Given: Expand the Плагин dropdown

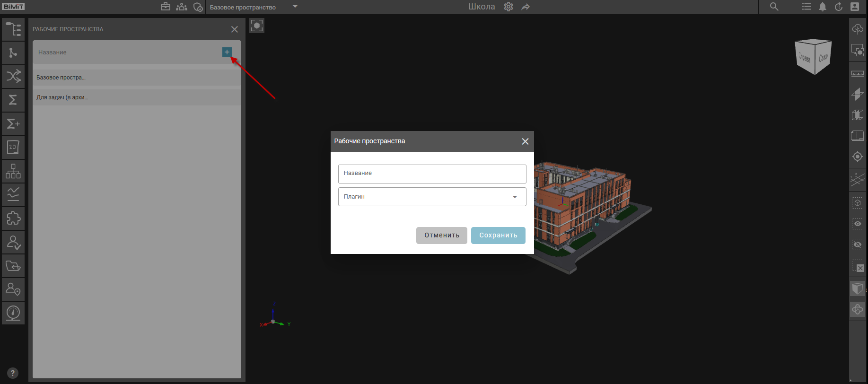Looking at the screenshot, I should click(515, 197).
